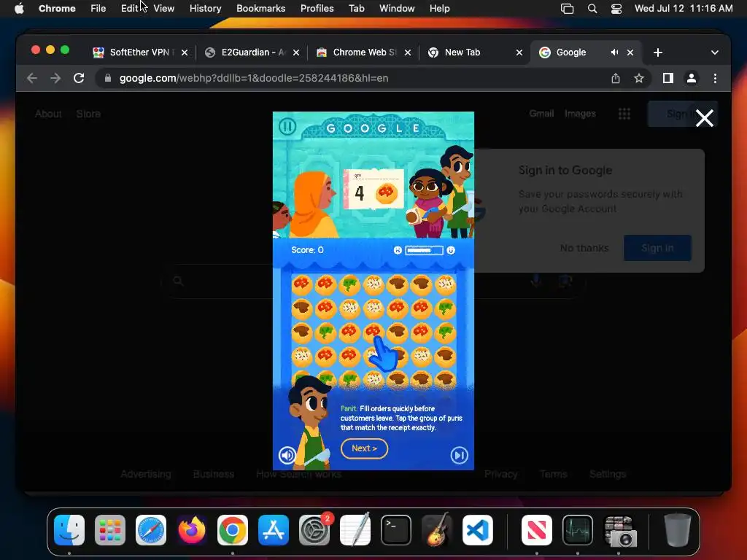This screenshot has height=560, width=747.
Task: Click the Next > tutorial button
Action: (365, 448)
